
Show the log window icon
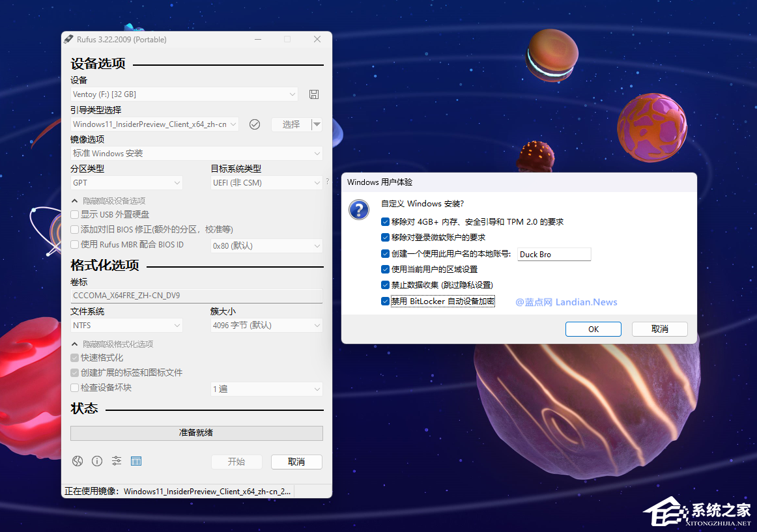click(x=136, y=461)
